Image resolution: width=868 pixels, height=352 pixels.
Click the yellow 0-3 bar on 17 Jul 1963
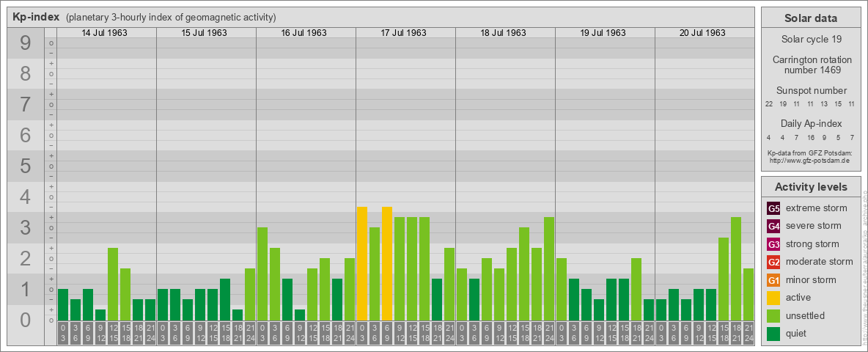362,263
